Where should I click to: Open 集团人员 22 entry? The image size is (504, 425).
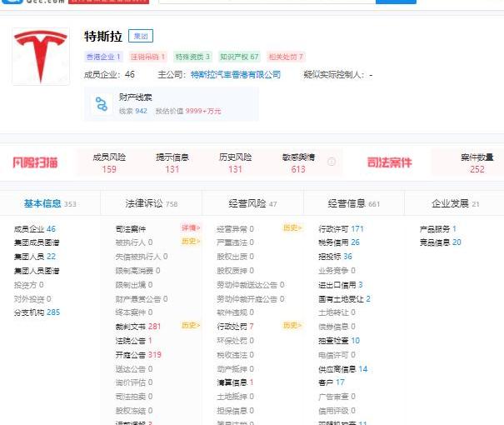click(35, 257)
